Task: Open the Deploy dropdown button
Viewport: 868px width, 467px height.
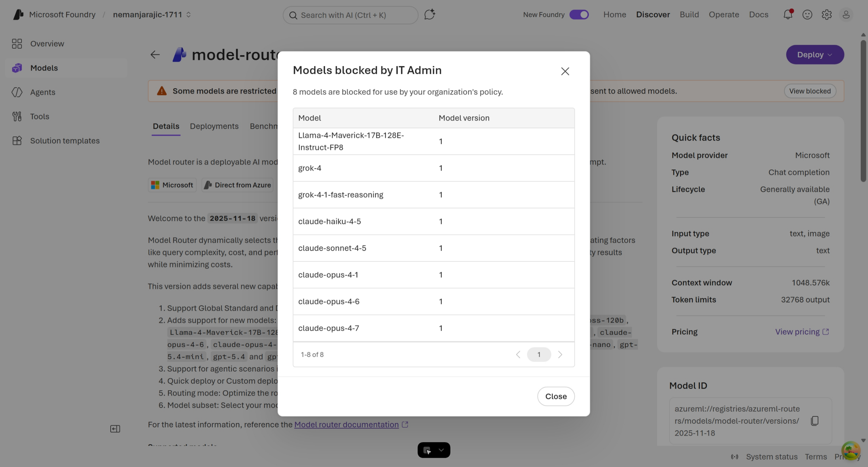Action: (815, 54)
